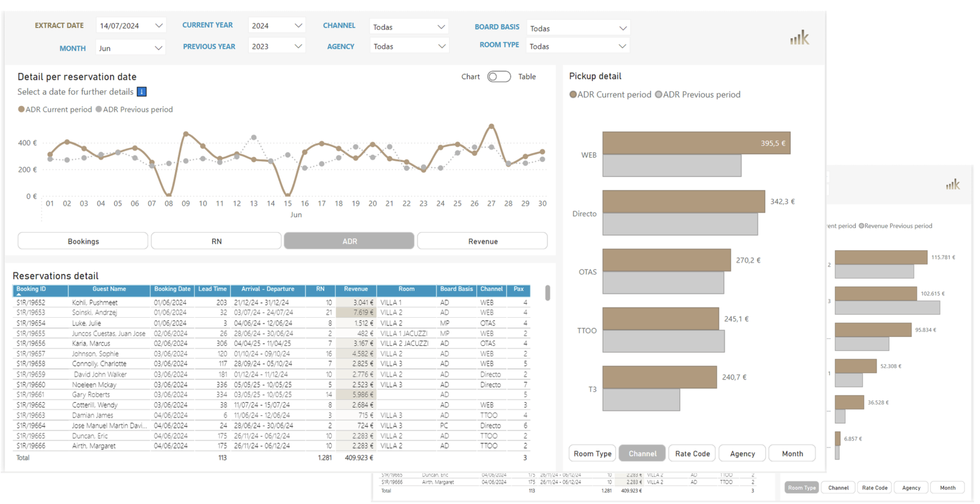Toggle the Chart/Table switch

[499, 77]
